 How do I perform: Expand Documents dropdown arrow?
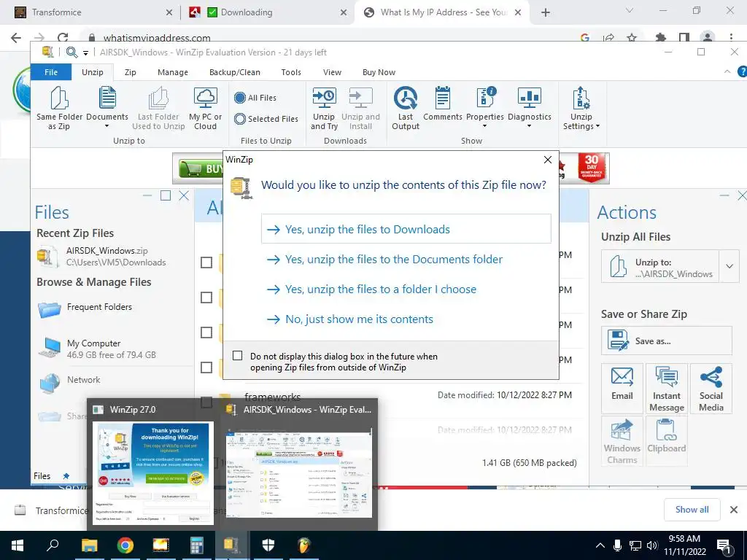click(x=107, y=127)
